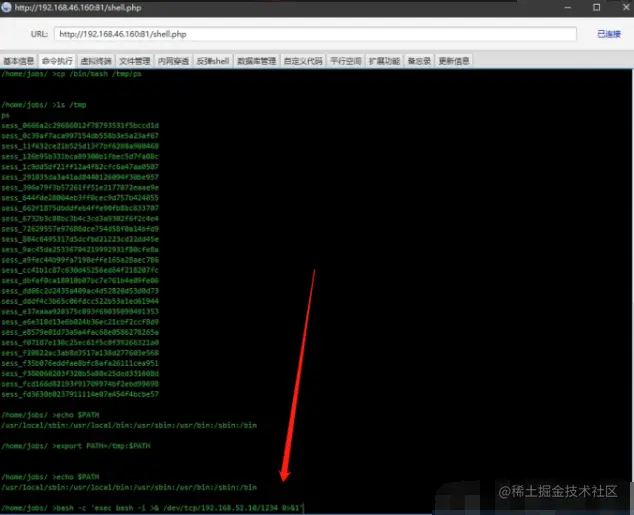The width and height of the screenshot is (634, 515).
Task: Click the line starting with sess_e6e318d
Action: point(80,322)
